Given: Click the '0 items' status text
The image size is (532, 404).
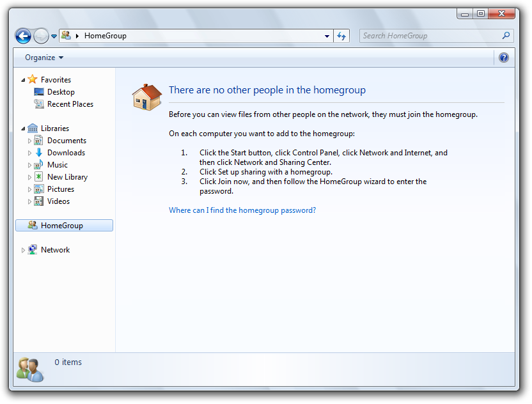Looking at the screenshot, I should pyautogui.click(x=68, y=362).
